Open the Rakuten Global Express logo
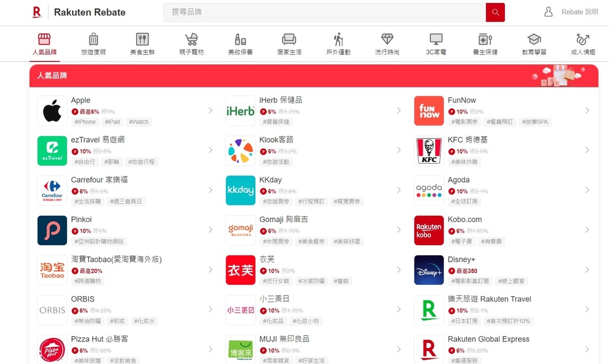The height and width of the screenshot is (364, 609). [x=429, y=349]
